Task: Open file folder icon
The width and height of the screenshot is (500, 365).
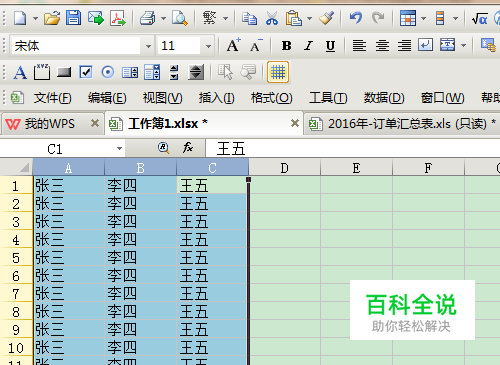Action: (x=52, y=18)
